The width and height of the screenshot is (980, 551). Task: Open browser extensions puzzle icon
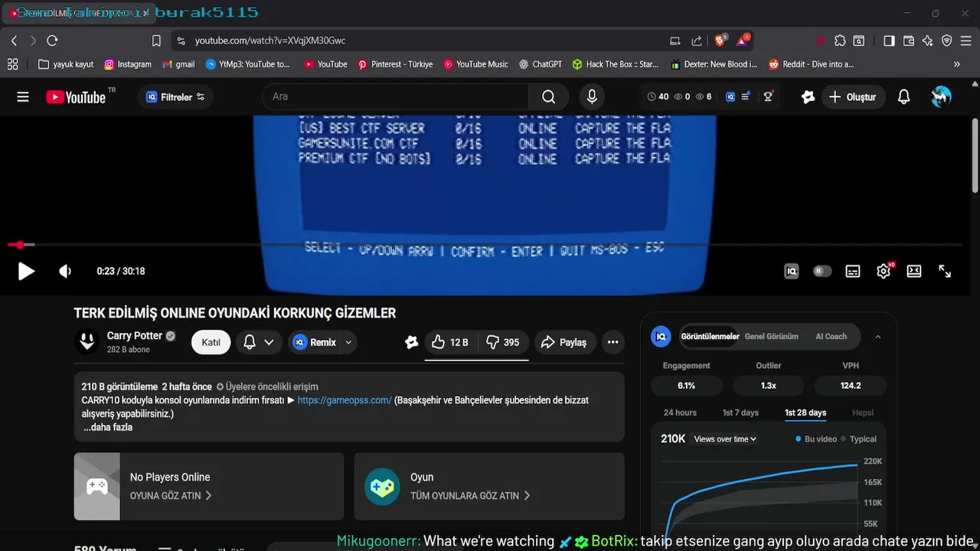[x=840, y=41]
